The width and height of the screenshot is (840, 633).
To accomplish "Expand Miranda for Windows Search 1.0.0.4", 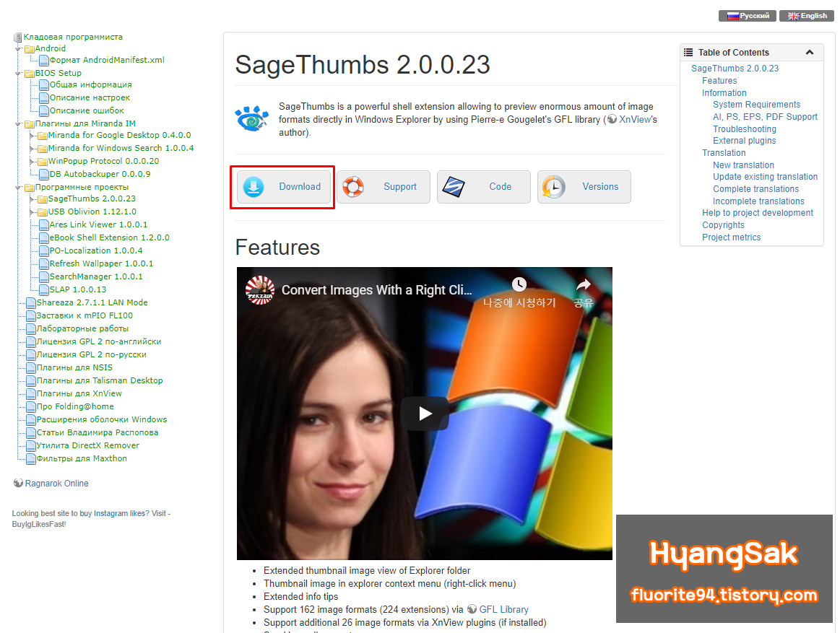I will click(x=32, y=149).
